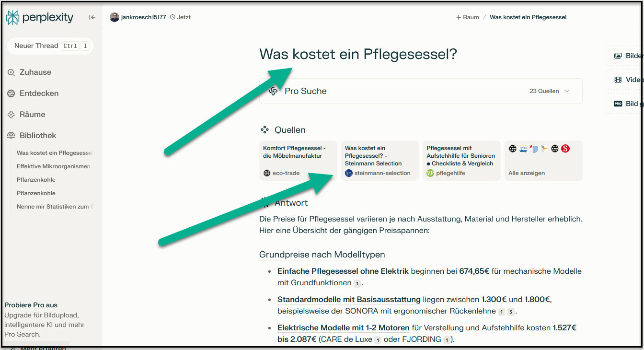Viewport: 644px width, 350px height.
Task: Open first 'Pflanzenkohle' thread
Action: (36, 180)
